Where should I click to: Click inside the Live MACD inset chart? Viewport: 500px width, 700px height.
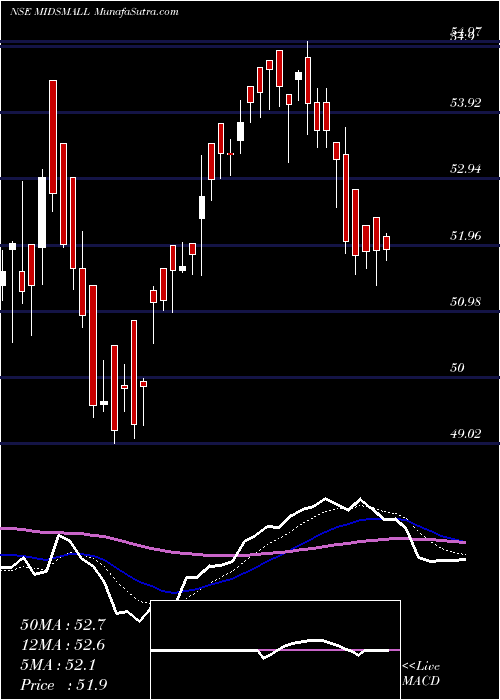[x=276, y=650]
